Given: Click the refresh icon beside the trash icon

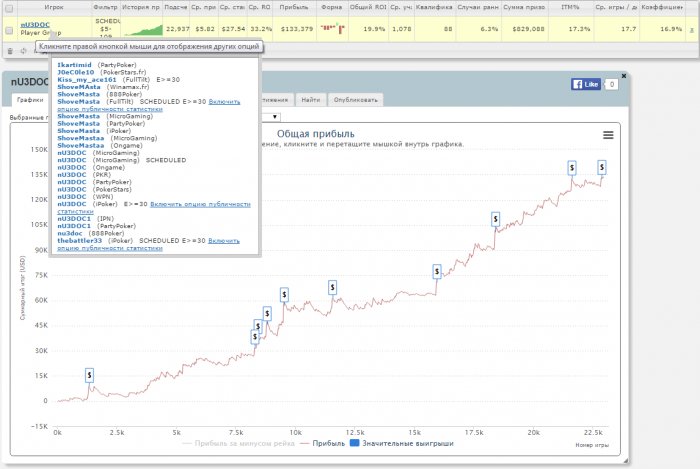Looking at the screenshot, I should tap(23, 49).
